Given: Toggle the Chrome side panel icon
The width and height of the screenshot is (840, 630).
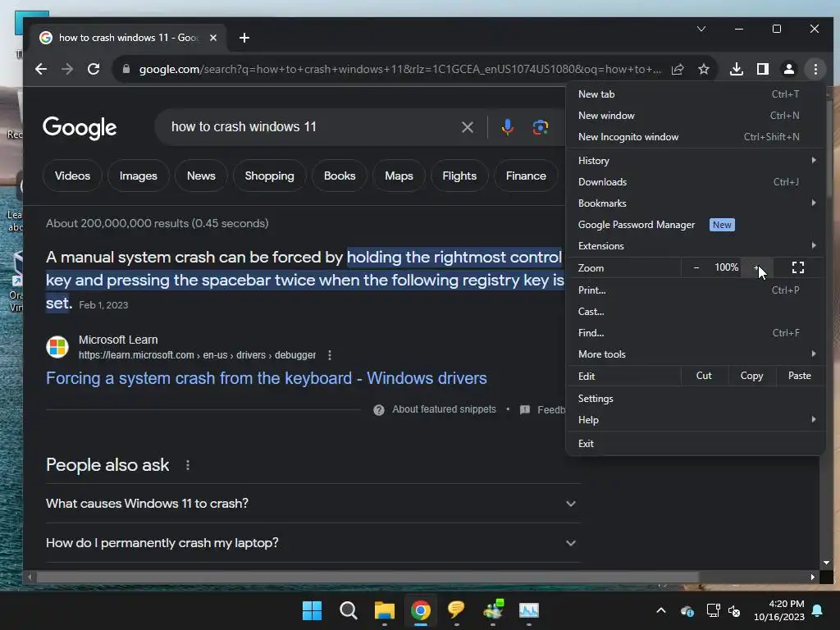Looking at the screenshot, I should [763, 69].
